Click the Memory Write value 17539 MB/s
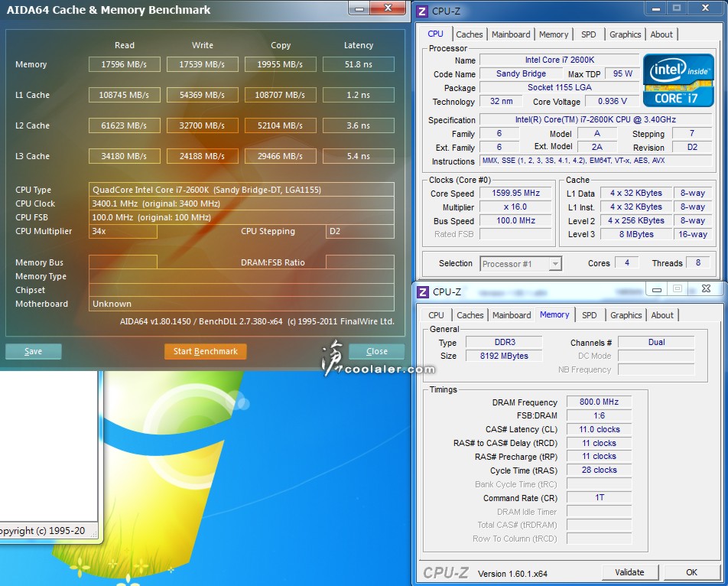 pyautogui.click(x=203, y=64)
